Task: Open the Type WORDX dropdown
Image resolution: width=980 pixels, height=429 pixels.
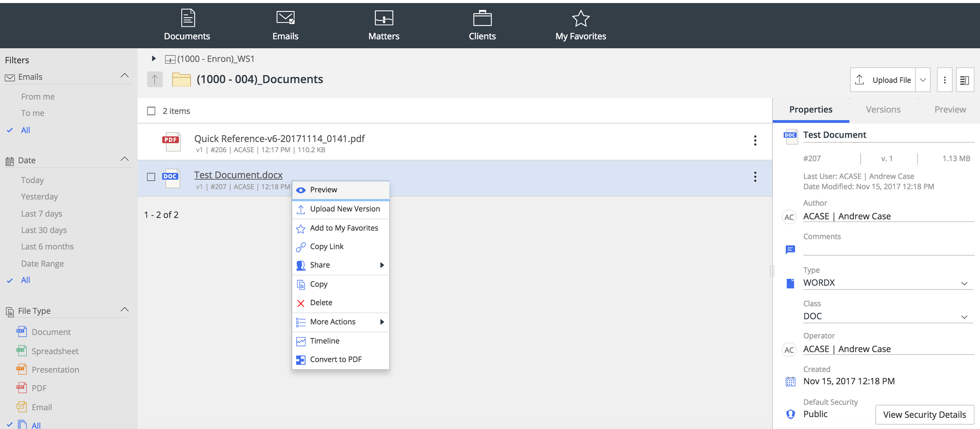Action: point(964,283)
